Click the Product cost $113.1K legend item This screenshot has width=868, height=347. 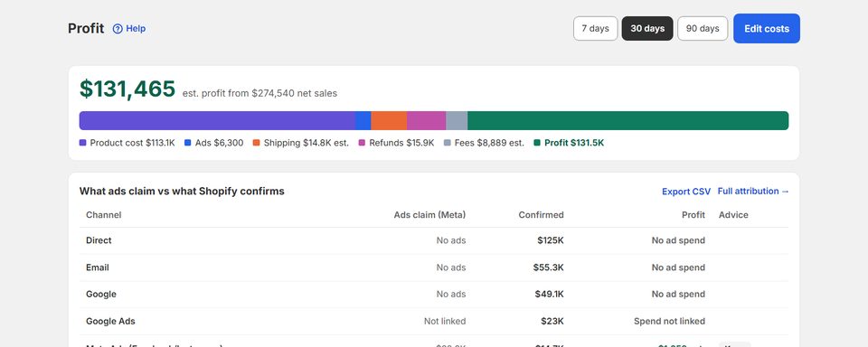(127, 143)
